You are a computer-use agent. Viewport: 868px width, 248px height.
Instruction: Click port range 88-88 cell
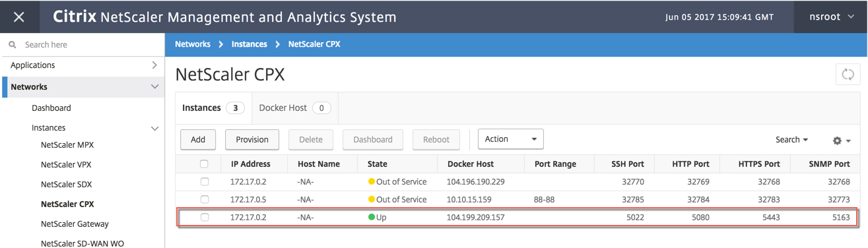point(544,199)
